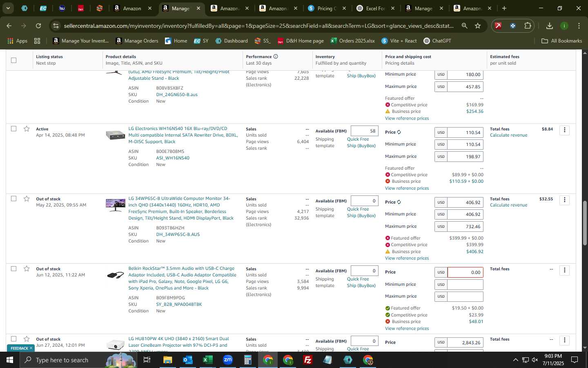Open actions menu for Belkin RockStar listing
Viewport: 588px width, 368px height.
(565, 270)
